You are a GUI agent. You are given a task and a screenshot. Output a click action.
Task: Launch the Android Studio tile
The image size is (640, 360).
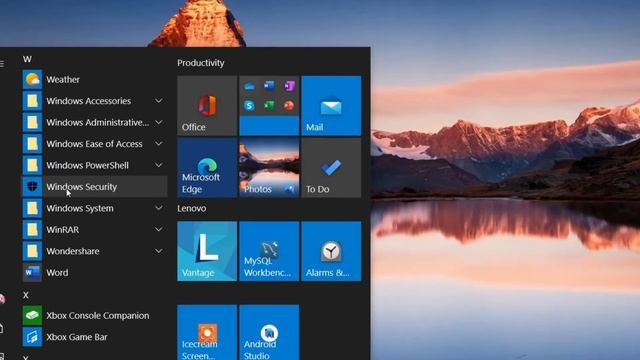coord(269,332)
